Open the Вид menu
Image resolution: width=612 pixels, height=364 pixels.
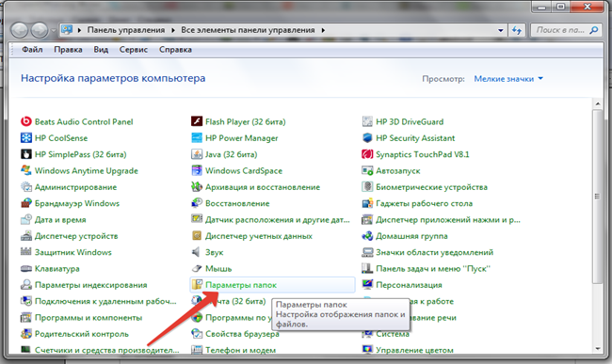click(101, 50)
